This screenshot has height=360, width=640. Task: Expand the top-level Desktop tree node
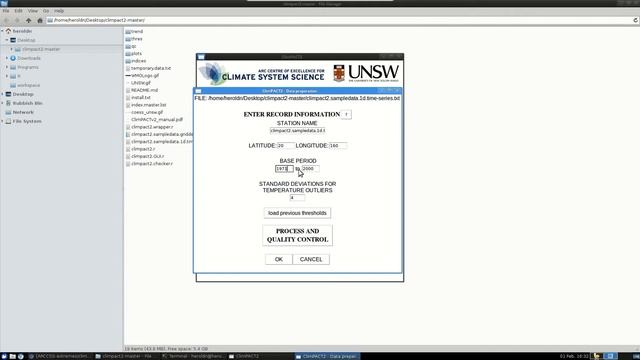pos(2,94)
